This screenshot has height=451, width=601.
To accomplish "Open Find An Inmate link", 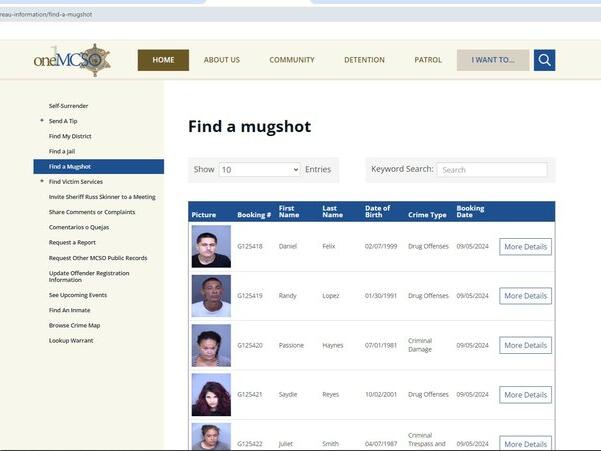I will point(69,310).
